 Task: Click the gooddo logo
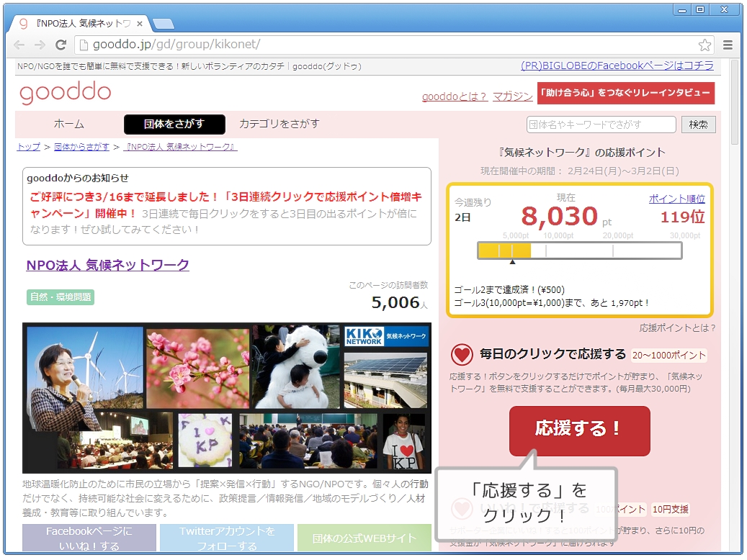(66, 92)
